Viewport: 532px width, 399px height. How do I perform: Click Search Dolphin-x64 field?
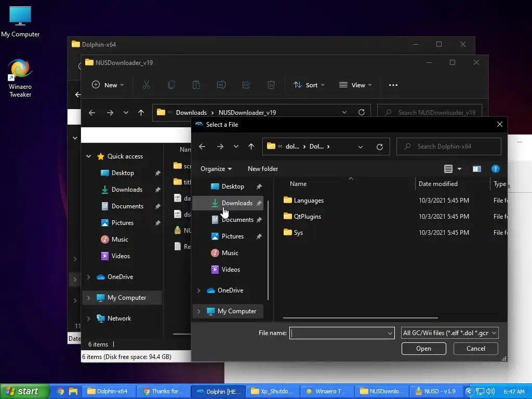coord(448,147)
